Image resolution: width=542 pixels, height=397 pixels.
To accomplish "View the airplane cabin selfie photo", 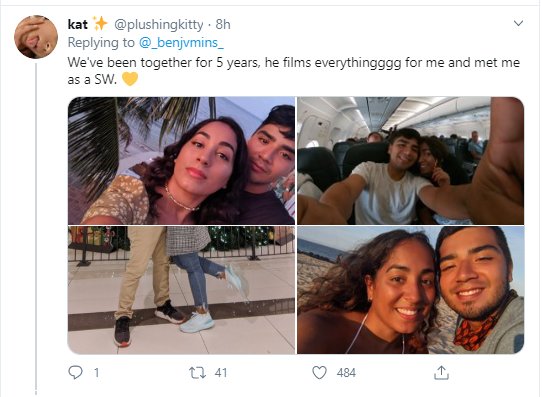I will pyautogui.click(x=411, y=161).
